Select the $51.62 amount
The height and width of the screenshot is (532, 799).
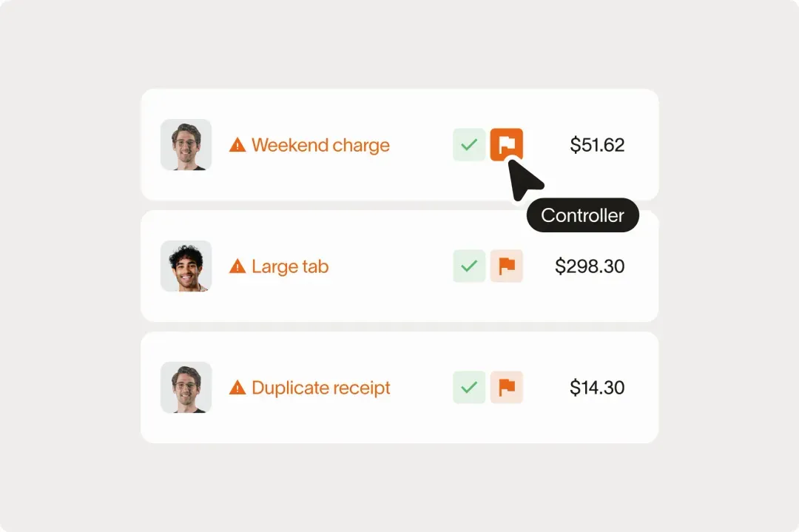pyautogui.click(x=597, y=145)
